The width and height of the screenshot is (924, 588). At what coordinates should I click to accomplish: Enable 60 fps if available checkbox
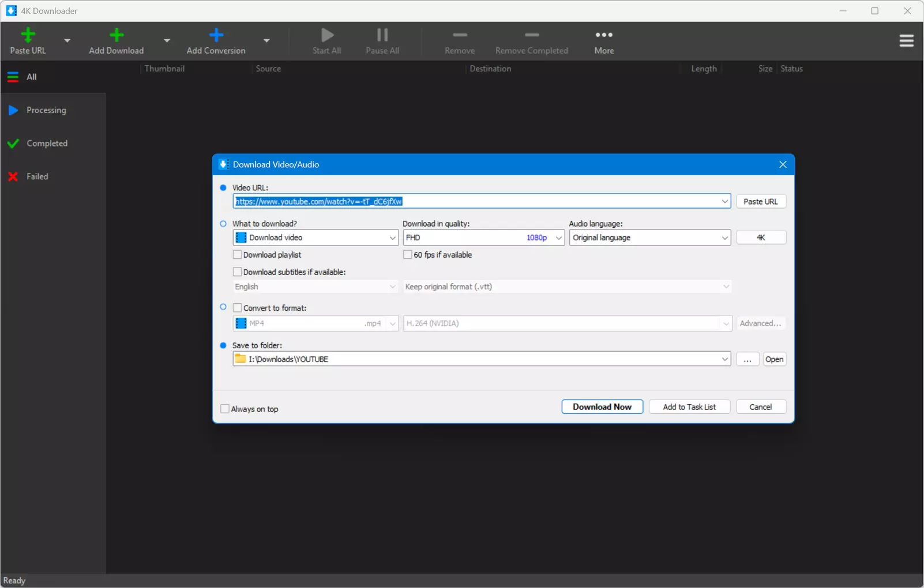[408, 255]
